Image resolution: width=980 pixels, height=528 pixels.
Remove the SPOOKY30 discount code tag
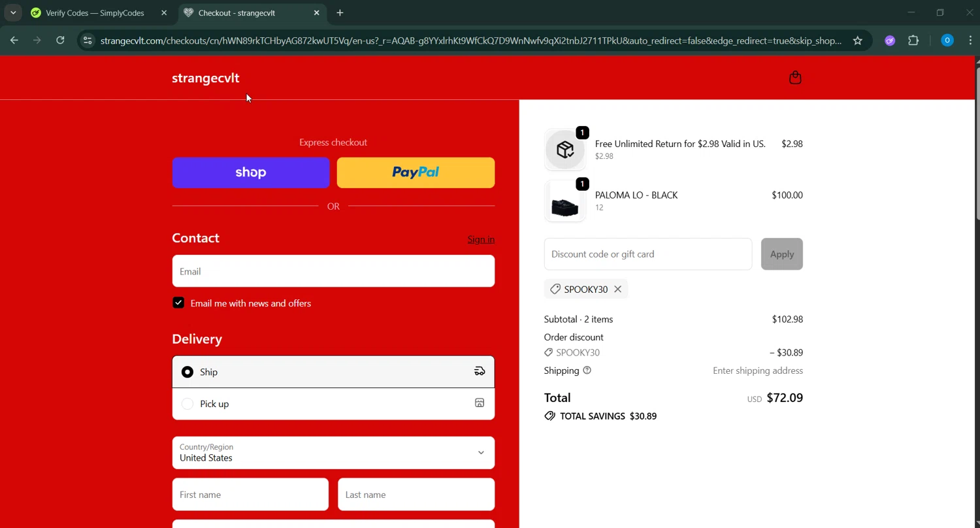coord(617,289)
